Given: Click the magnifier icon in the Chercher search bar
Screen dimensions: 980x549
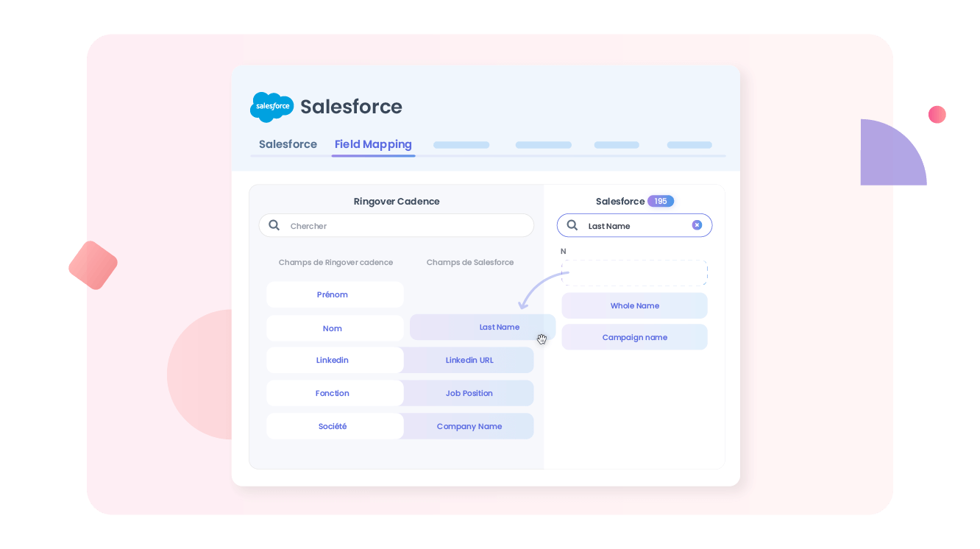Looking at the screenshot, I should point(274,225).
